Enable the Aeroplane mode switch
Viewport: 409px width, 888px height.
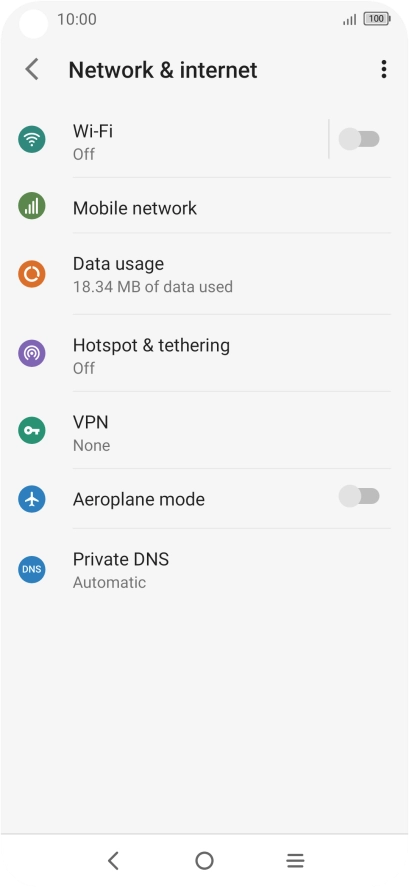pyautogui.click(x=359, y=497)
